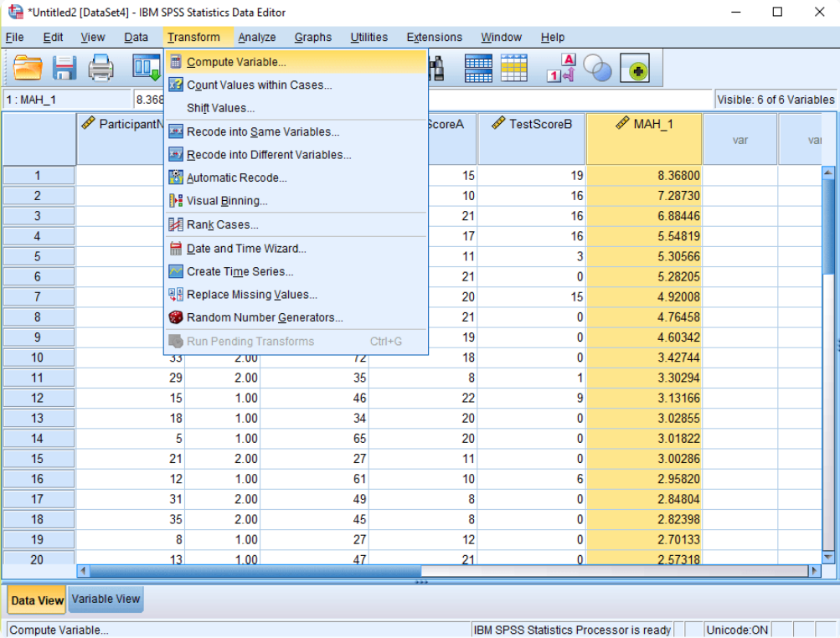Image resolution: width=840 pixels, height=638 pixels.
Task: Click TestScoreB cell value 19 in row 1
Action: [531, 175]
